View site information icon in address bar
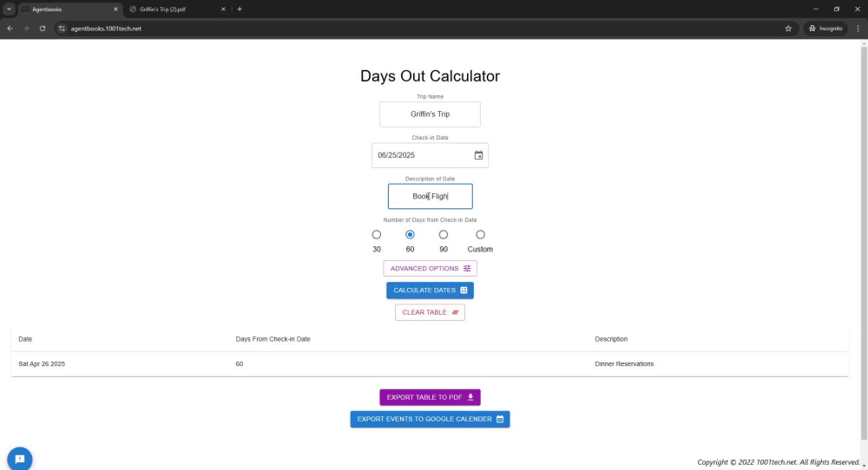The width and height of the screenshot is (868, 470). 62,29
